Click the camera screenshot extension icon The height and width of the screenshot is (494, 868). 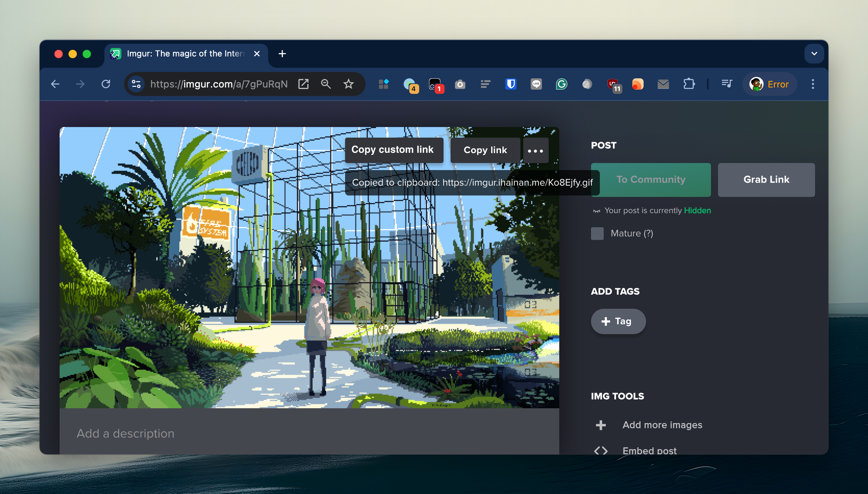point(460,84)
